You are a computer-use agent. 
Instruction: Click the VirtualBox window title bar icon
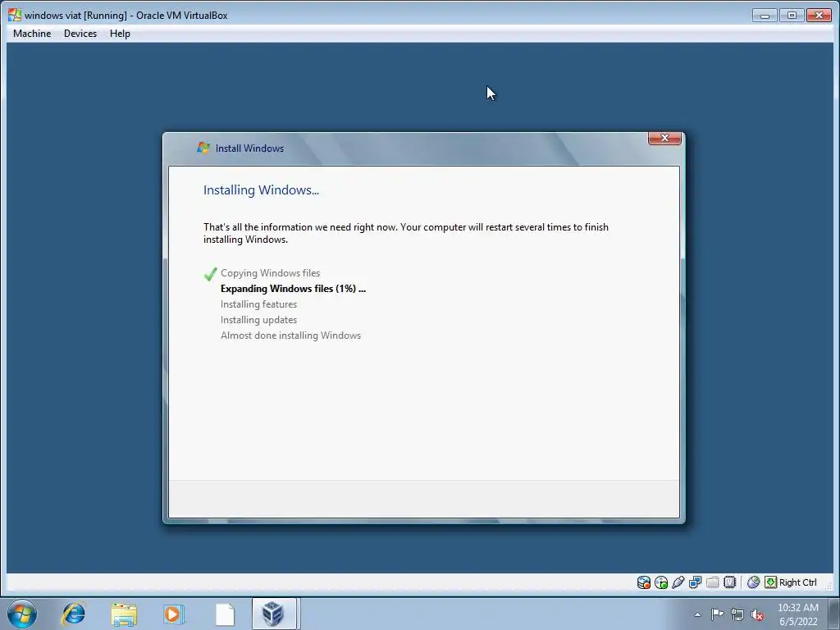click(x=15, y=15)
